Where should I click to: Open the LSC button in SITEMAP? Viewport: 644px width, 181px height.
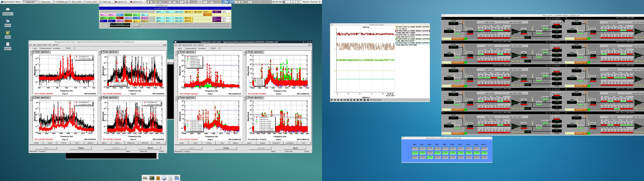[120, 15]
